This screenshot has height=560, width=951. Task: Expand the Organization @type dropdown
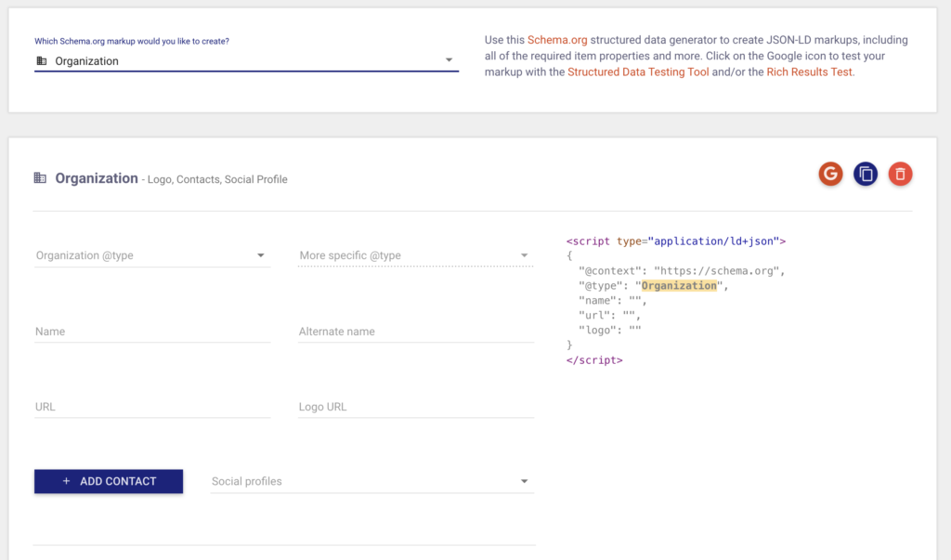click(152, 255)
